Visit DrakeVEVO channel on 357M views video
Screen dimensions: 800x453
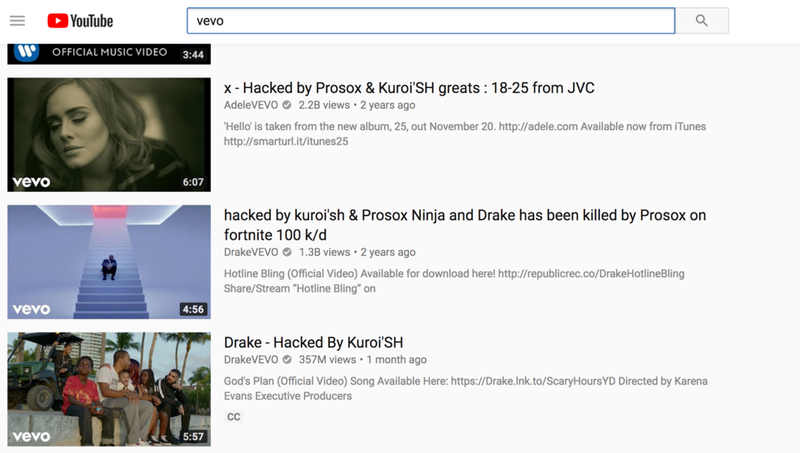point(251,360)
